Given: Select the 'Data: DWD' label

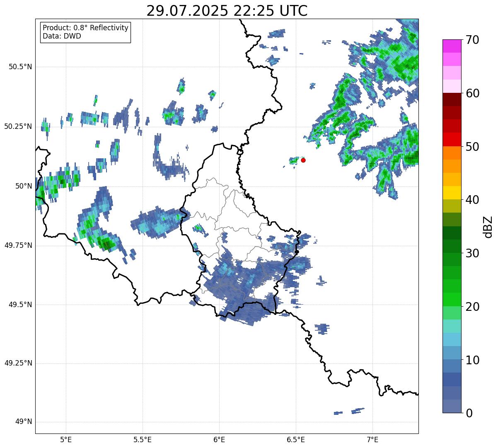Looking at the screenshot, I should click(62, 36).
